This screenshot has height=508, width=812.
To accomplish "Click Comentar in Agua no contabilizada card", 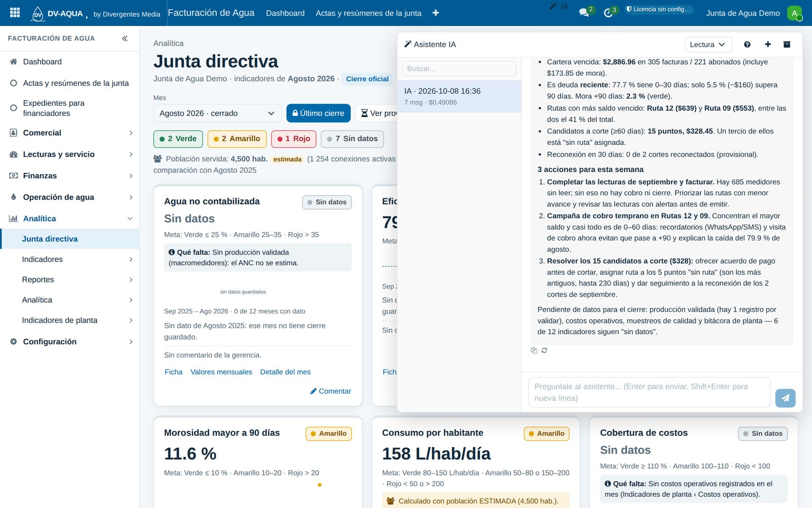I will pos(330,391).
